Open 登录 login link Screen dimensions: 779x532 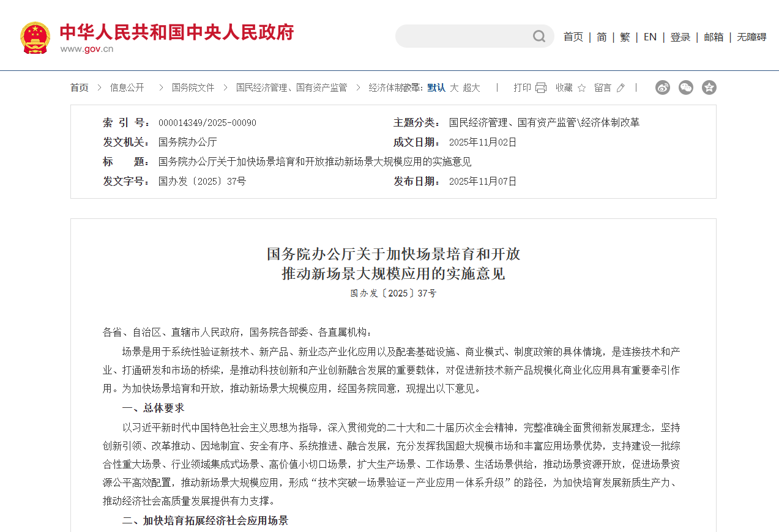point(680,37)
